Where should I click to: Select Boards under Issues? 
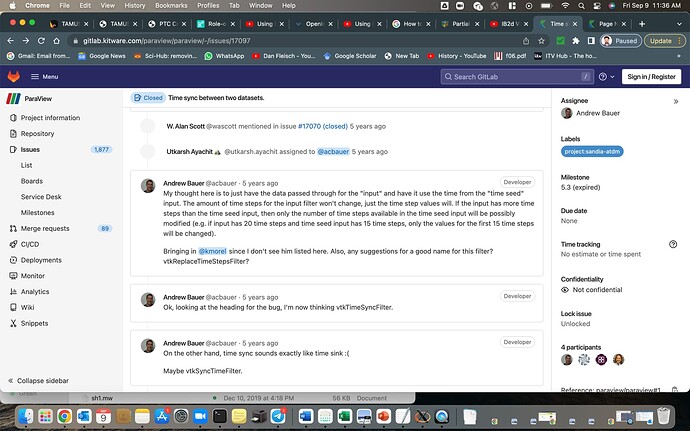click(x=32, y=181)
